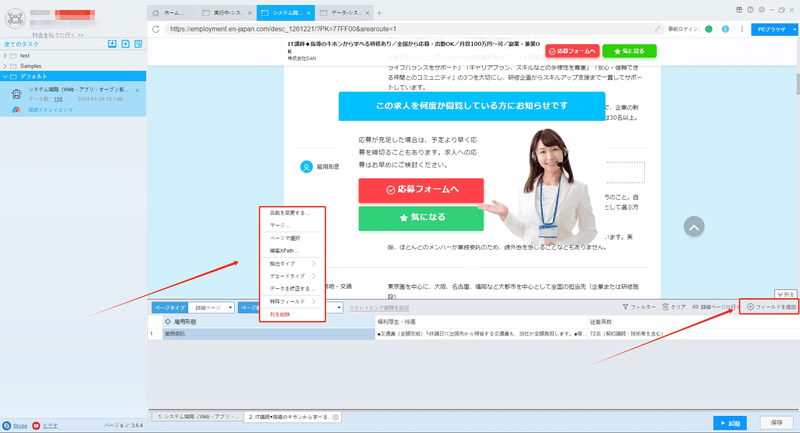Click the robot icon of システム開発 task
Viewport: 800px width, 433px height.
pyautogui.click(x=16, y=94)
